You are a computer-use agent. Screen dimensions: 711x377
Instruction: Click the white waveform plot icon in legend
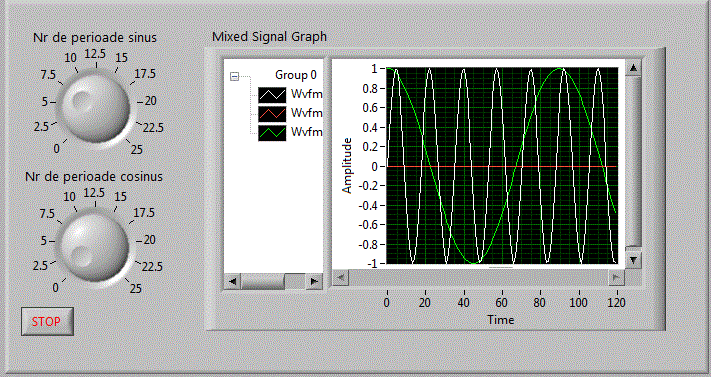click(x=272, y=95)
